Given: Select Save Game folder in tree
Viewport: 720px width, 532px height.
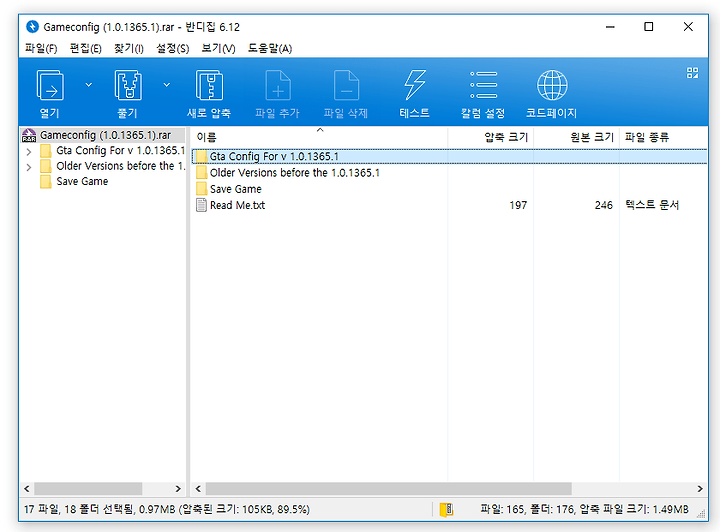Looking at the screenshot, I should (x=82, y=182).
